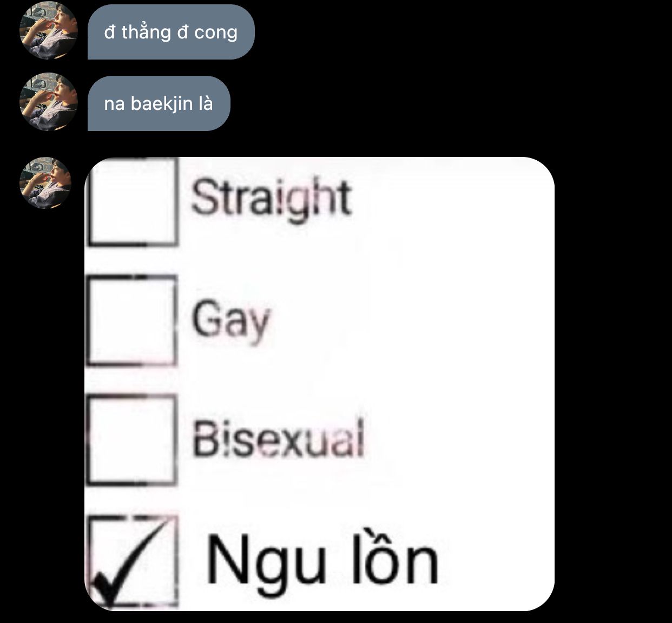The image size is (672, 623).
Task: Tick the empty Gay checkbox
Action: click(132, 320)
